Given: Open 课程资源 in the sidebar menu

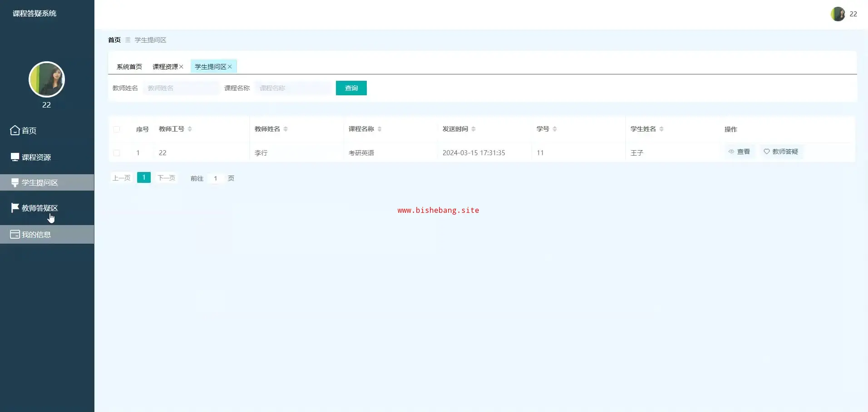Looking at the screenshot, I should coord(47,157).
